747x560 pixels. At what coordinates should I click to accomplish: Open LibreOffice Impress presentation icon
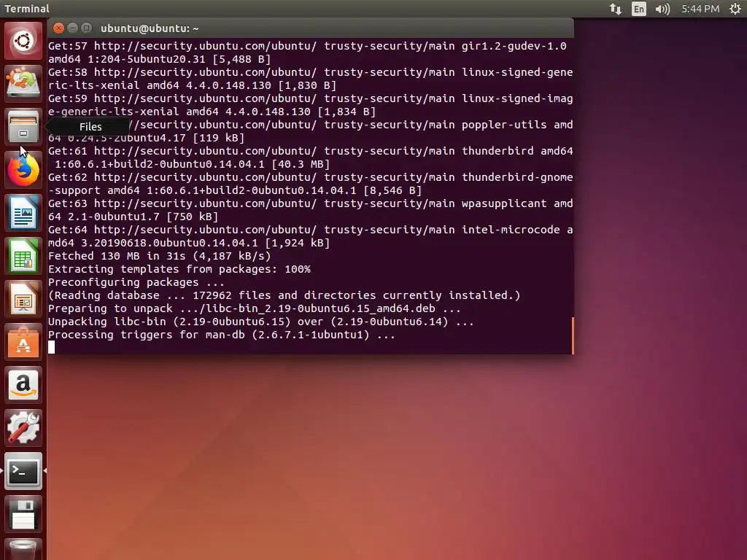coord(23,298)
